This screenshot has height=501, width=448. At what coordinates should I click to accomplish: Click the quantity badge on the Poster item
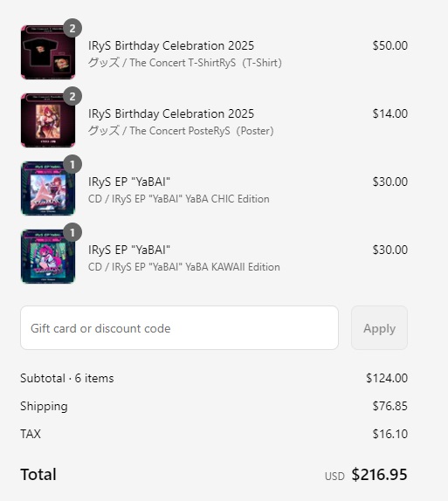coord(72,97)
